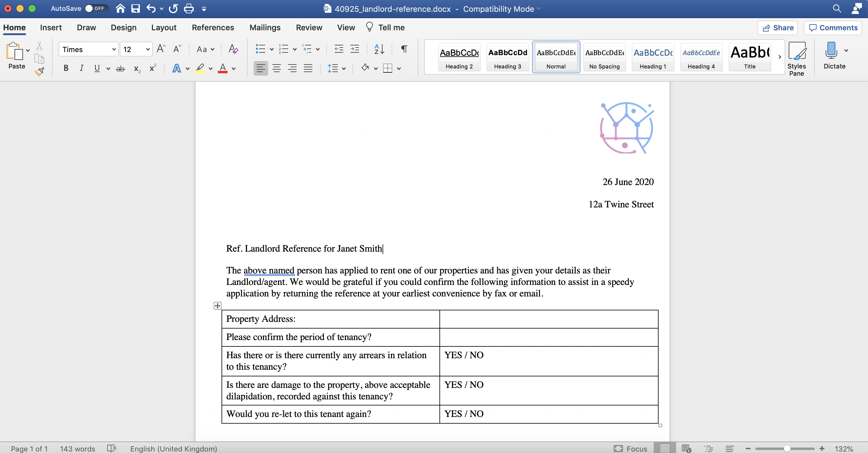Open the bullet list style dropdown
The height and width of the screenshot is (453, 868).
(271, 49)
